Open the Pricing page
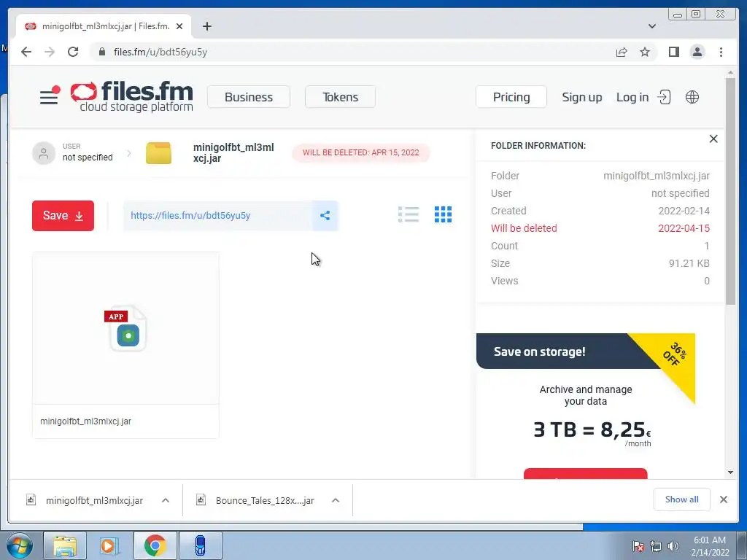The width and height of the screenshot is (747, 560). click(511, 97)
